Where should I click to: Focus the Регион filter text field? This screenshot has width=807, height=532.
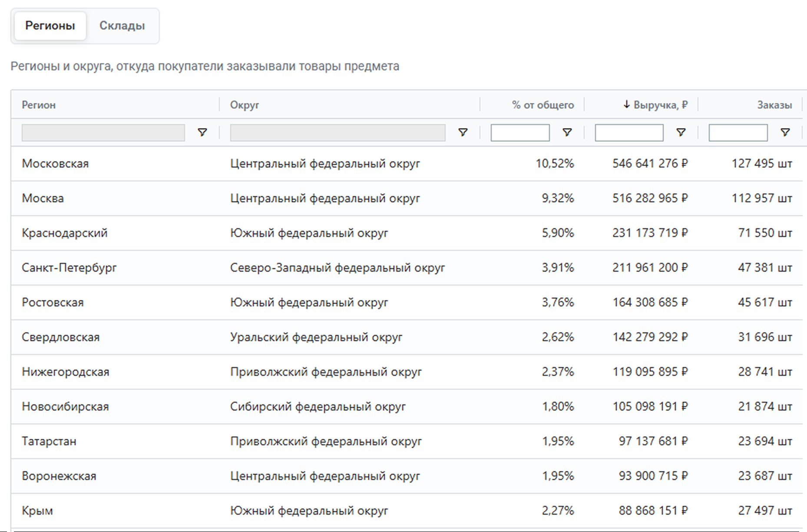pyautogui.click(x=103, y=132)
